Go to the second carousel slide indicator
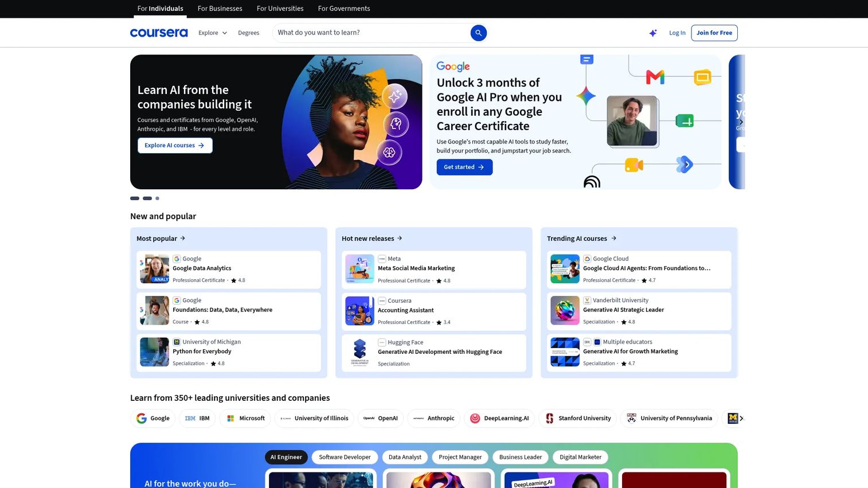This screenshot has width=868, height=488. [147, 198]
